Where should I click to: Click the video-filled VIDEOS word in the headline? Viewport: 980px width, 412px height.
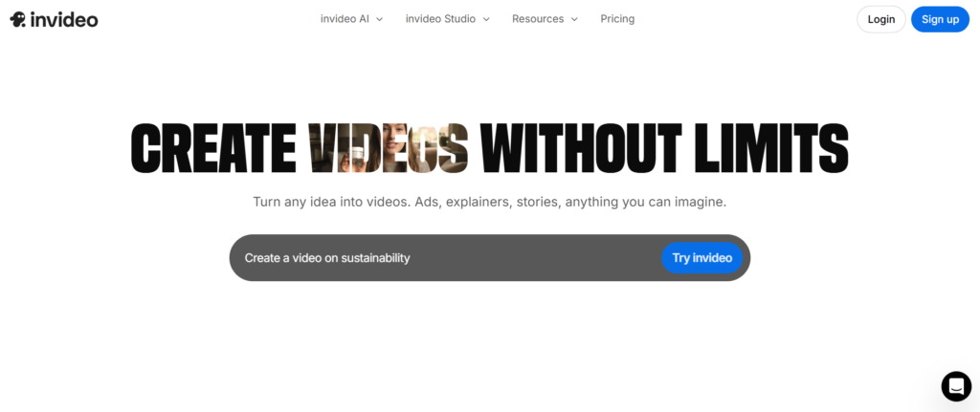tap(389, 148)
